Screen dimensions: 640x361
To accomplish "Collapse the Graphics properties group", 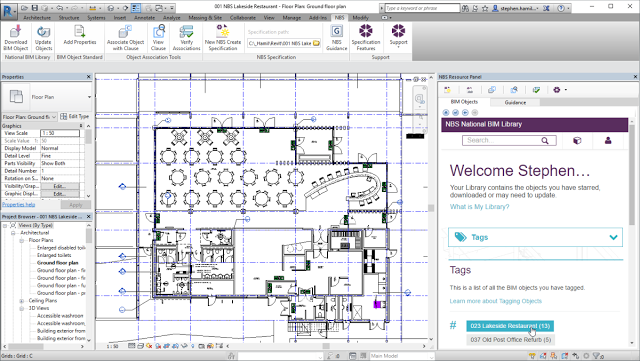I will tap(81, 126).
